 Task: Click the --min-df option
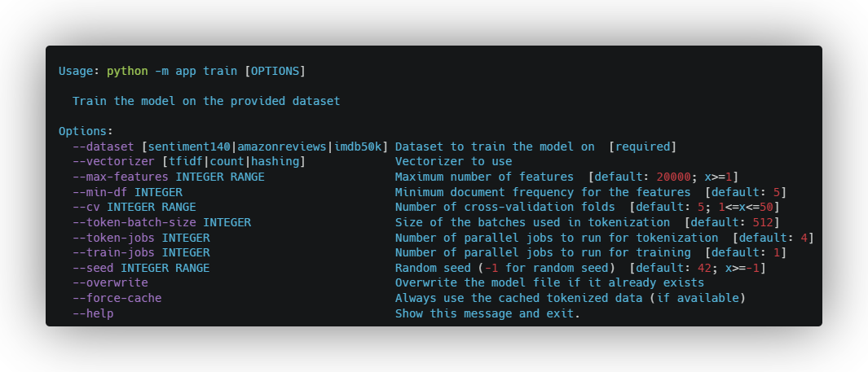click(99, 192)
